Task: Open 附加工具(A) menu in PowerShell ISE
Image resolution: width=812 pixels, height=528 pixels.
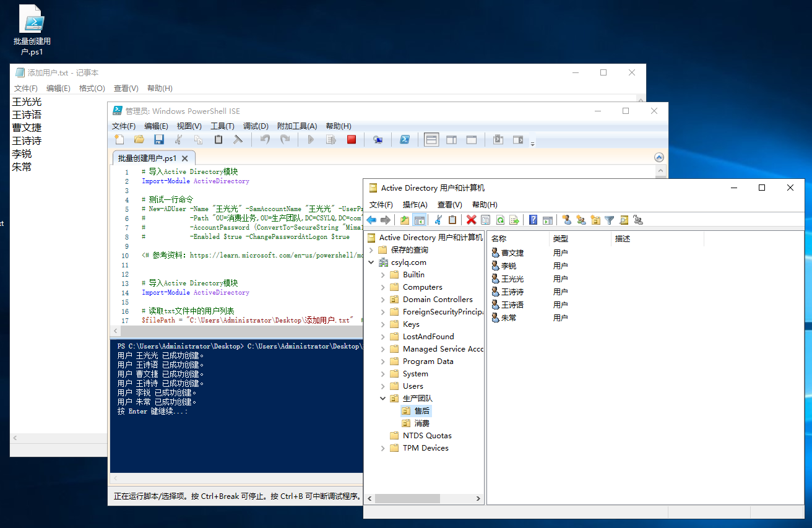Action: point(297,126)
